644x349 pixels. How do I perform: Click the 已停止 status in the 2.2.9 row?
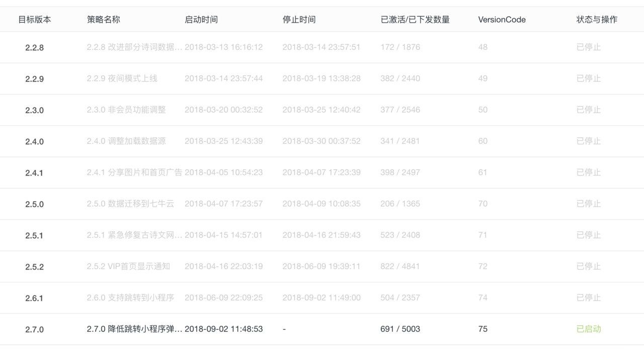coord(589,78)
